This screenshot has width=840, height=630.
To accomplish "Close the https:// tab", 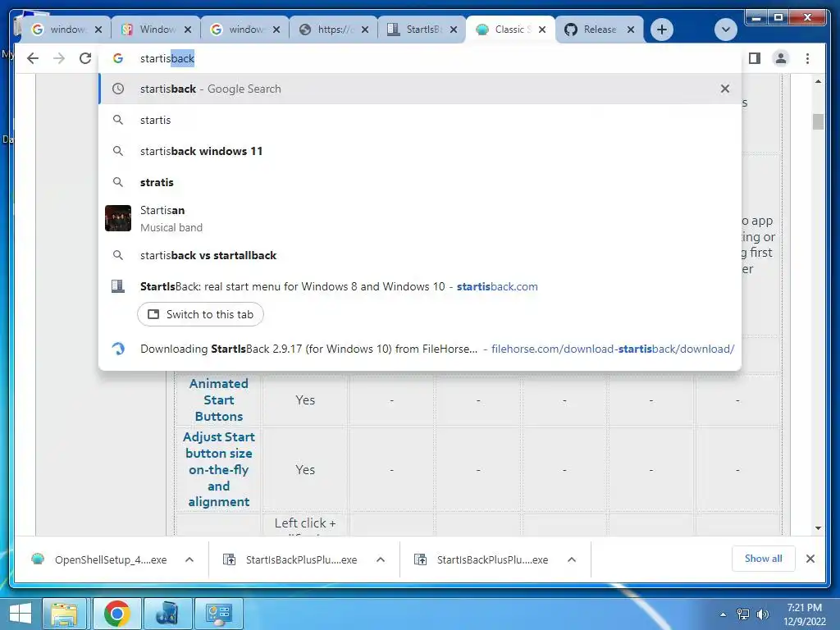I will pyautogui.click(x=365, y=30).
